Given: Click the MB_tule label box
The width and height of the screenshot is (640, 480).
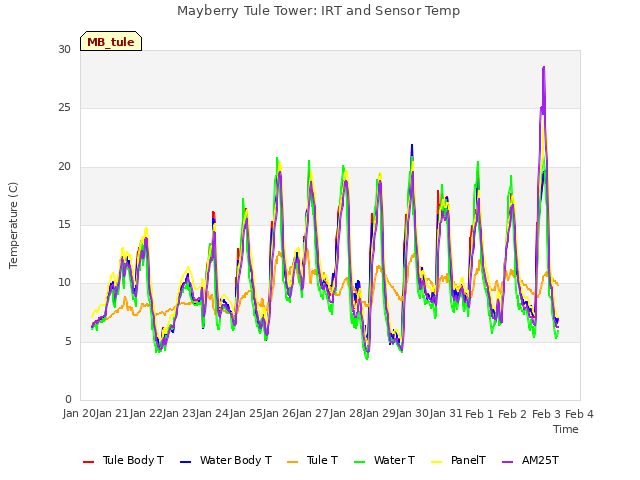Looking at the screenshot, I should pyautogui.click(x=111, y=41).
